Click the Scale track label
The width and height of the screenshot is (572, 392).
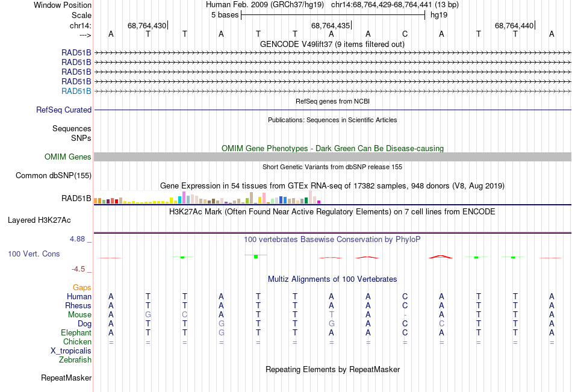(81, 15)
